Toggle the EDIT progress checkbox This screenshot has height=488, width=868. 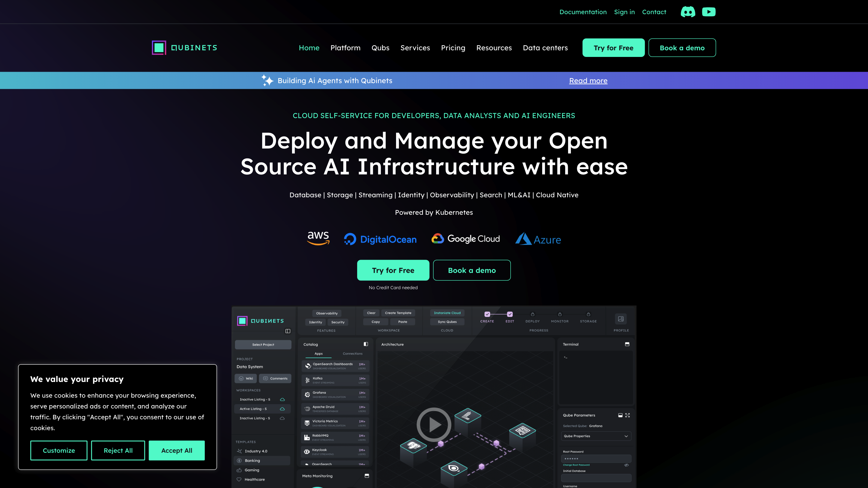[510, 314]
